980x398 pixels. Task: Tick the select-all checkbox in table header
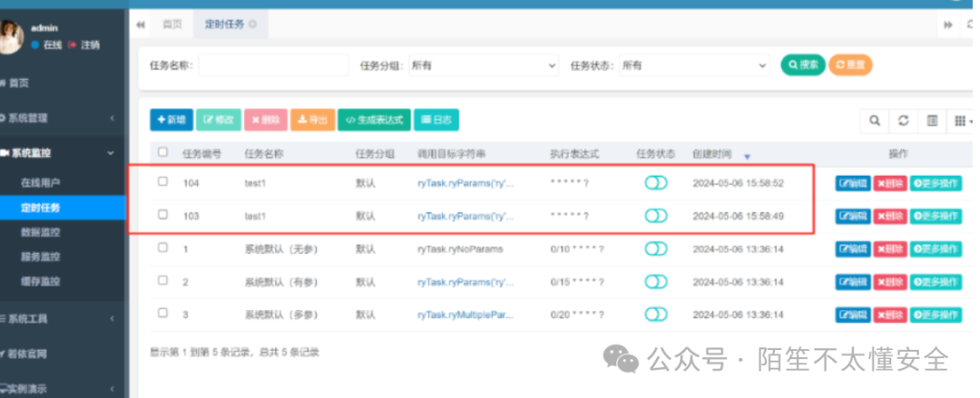162,151
